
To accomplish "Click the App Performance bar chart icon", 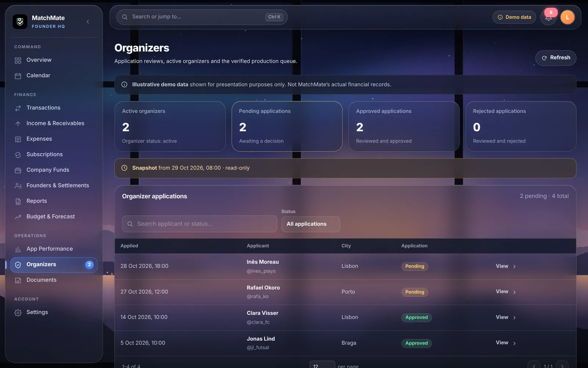I will click(x=18, y=249).
